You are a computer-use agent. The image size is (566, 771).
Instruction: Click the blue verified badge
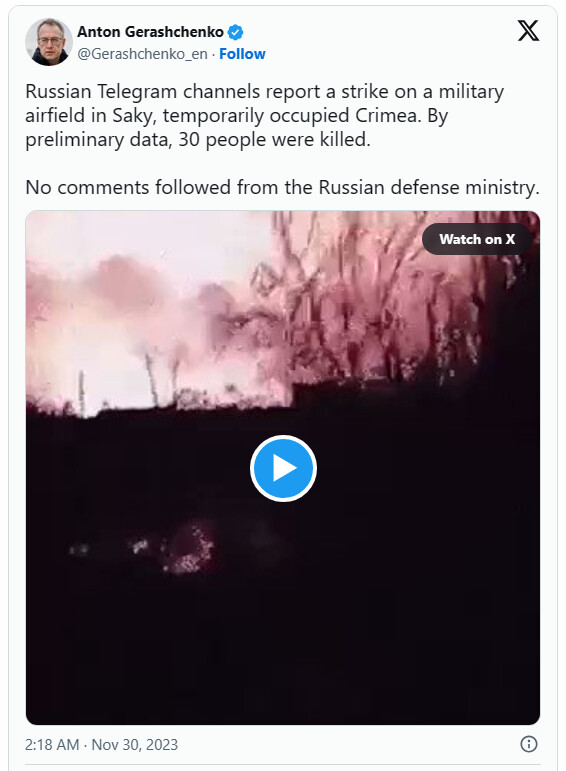coord(235,32)
